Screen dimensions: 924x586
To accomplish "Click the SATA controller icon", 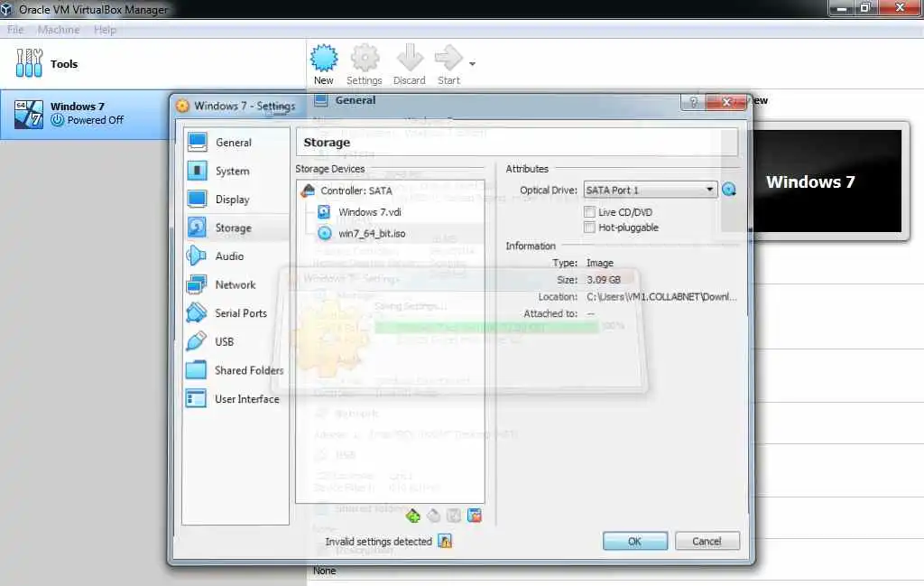I will tap(308, 191).
